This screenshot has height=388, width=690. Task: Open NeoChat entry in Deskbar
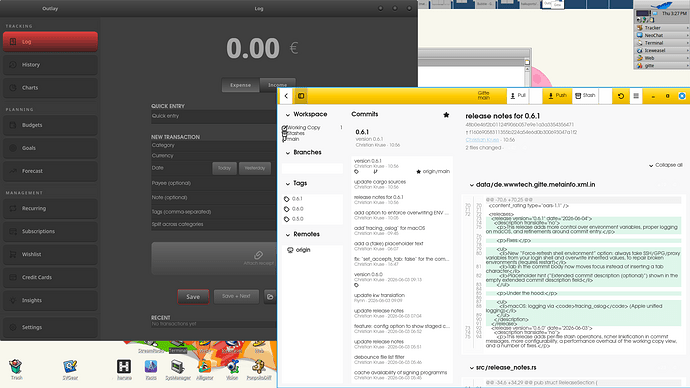[662, 35]
